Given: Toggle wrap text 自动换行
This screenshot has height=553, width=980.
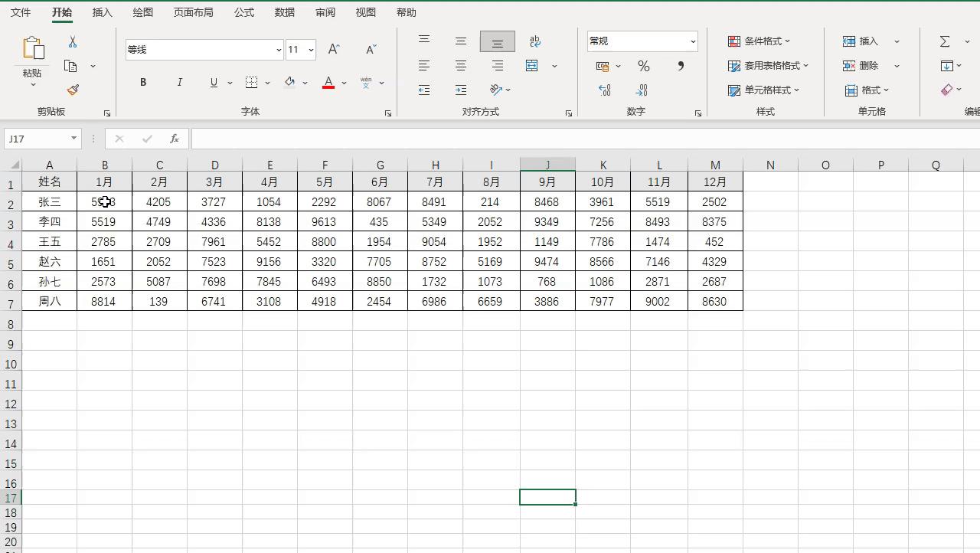Looking at the screenshot, I should pyautogui.click(x=534, y=41).
